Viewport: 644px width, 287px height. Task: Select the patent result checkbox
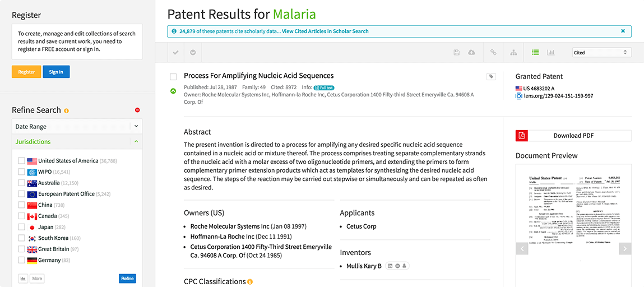coord(173,77)
